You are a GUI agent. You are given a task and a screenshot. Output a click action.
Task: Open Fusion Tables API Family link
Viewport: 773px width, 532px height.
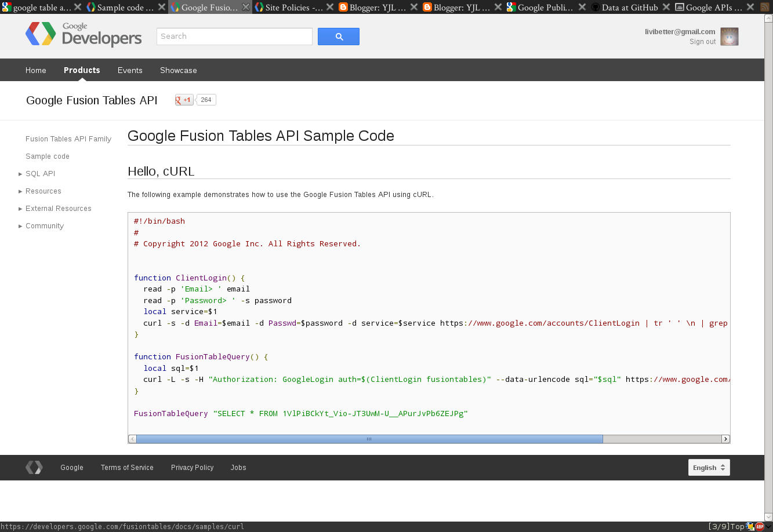[x=68, y=139]
